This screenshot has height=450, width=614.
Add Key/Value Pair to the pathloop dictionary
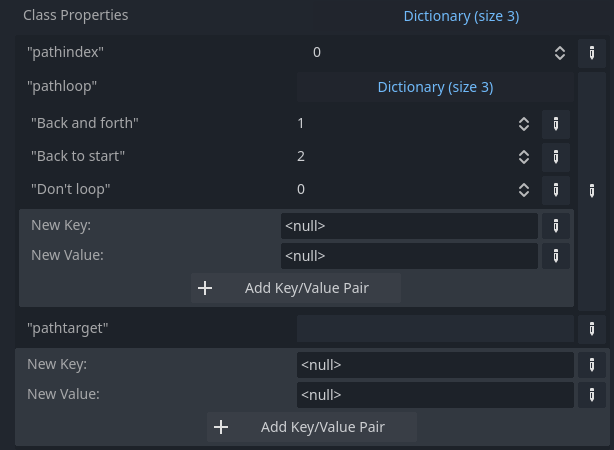tap(296, 289)
